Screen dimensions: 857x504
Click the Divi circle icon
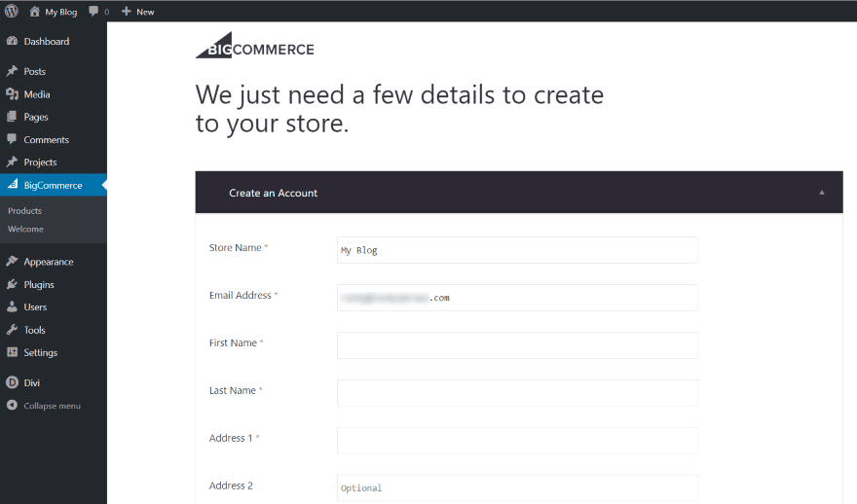coord(12,383)
